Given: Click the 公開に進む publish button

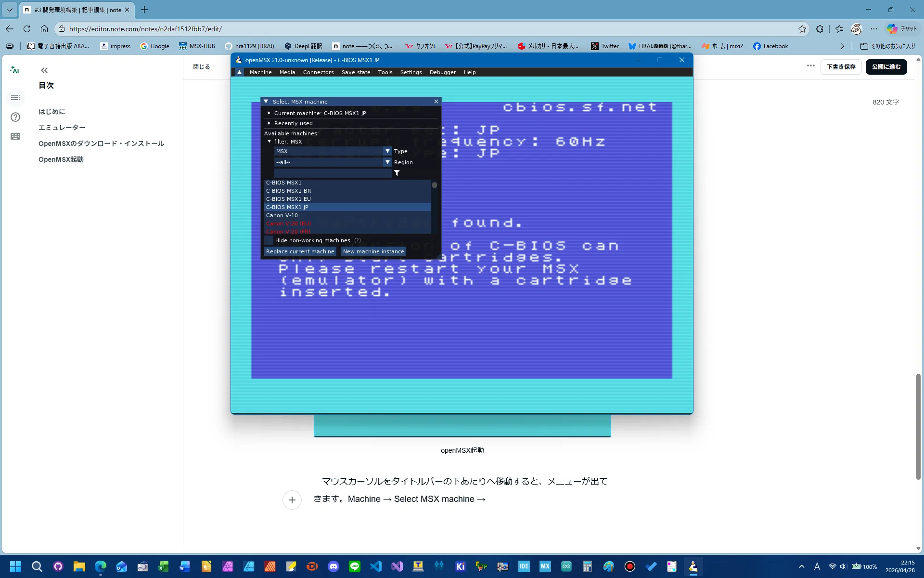Looking at the screenshot, I should pos(886,67).
